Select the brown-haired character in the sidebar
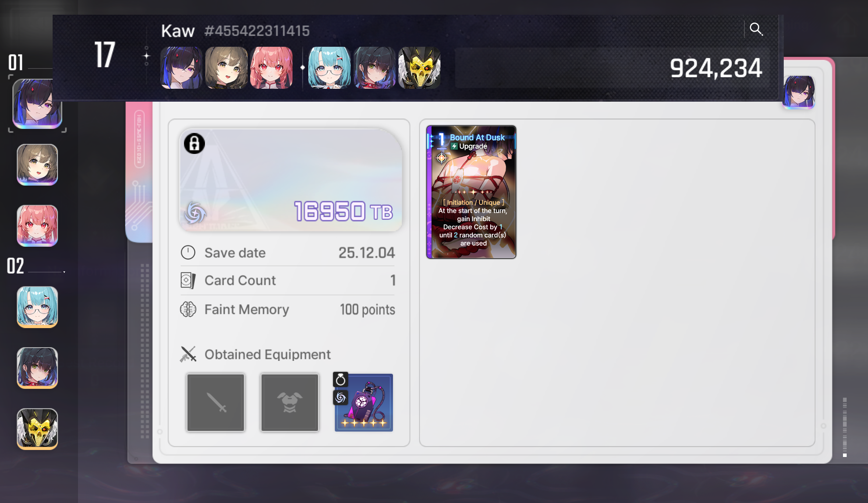 (37, 165)
